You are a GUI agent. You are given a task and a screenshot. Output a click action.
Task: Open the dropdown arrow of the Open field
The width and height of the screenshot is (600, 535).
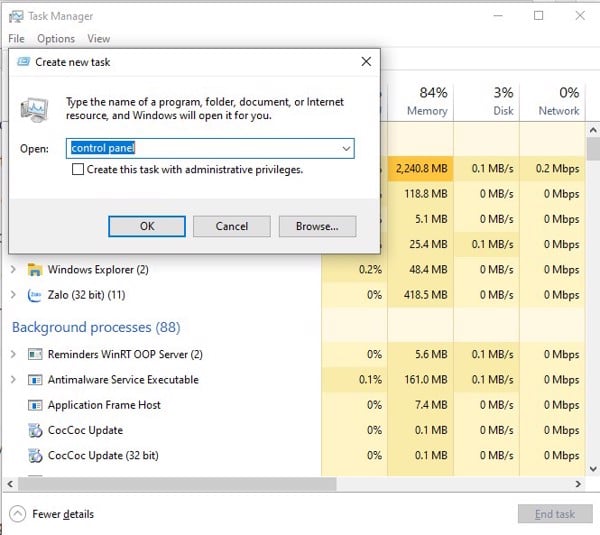tap(346, 148)
